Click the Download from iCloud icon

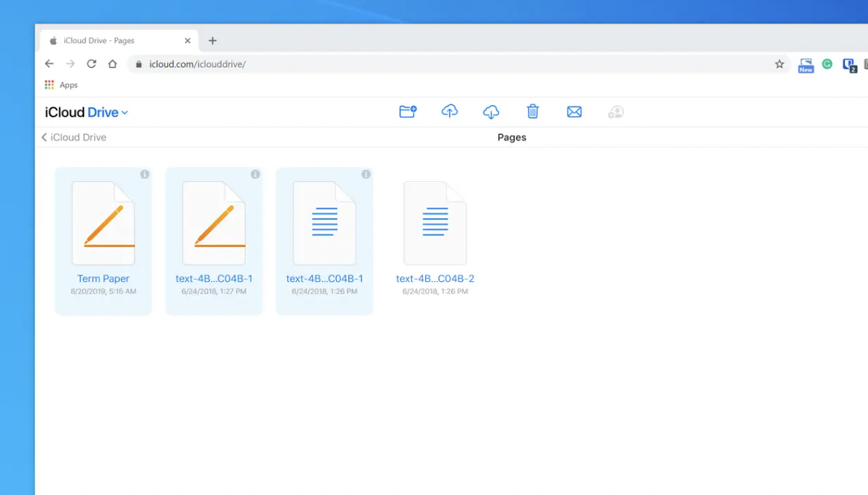491,112
